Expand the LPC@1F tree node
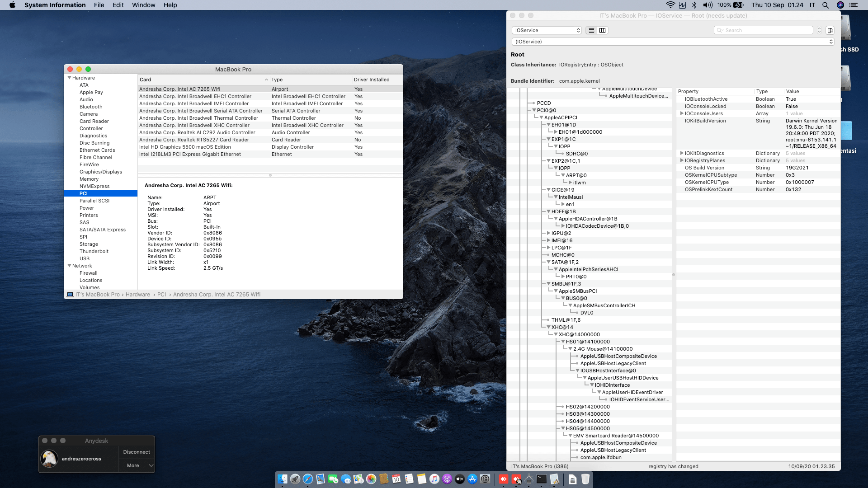This screenshot has height=488, width=868. (x=548, y=248)
